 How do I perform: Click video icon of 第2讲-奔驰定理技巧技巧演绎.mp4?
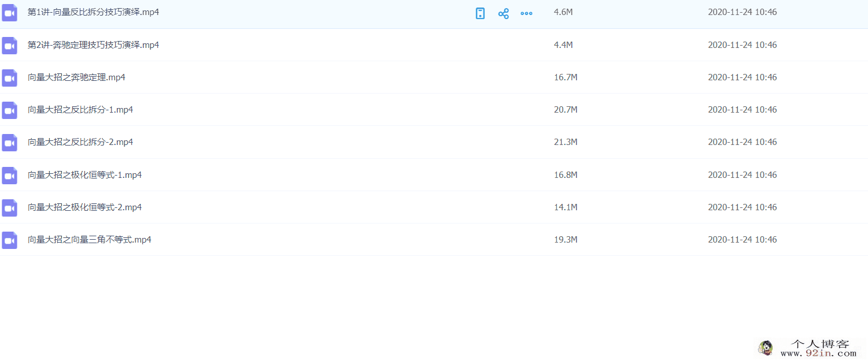click(10, 45)
